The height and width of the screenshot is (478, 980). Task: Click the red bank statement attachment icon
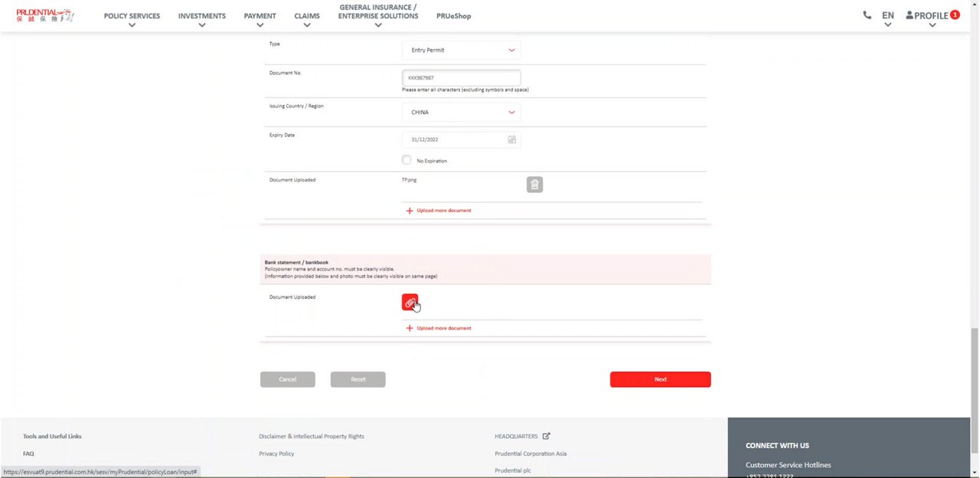coord(410,303)
